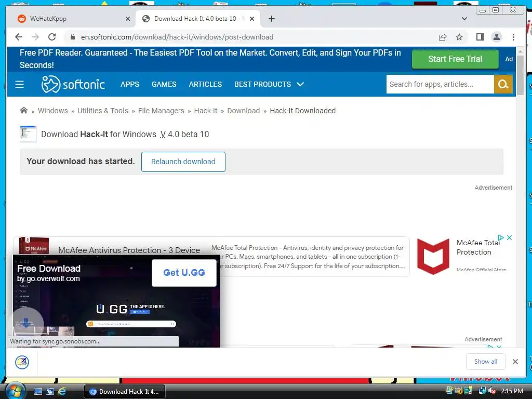The width and height of the screenshot is (532, 399).
Task: Click the orange search magnifier button
Action: coord(503,84)
